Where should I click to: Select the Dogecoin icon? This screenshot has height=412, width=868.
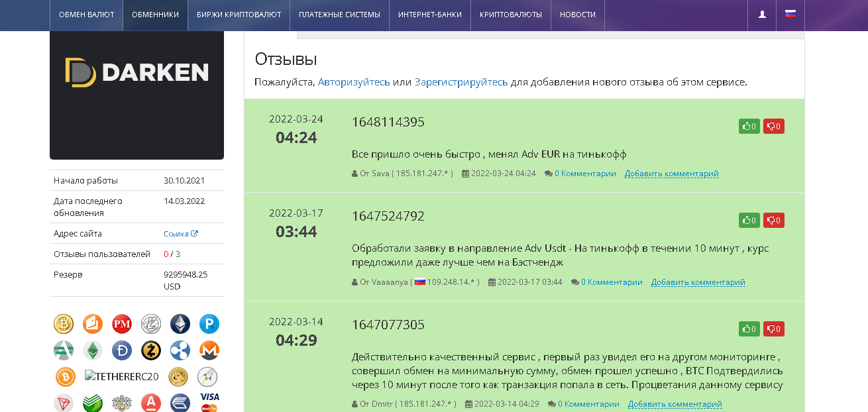[x=179, y=377]
